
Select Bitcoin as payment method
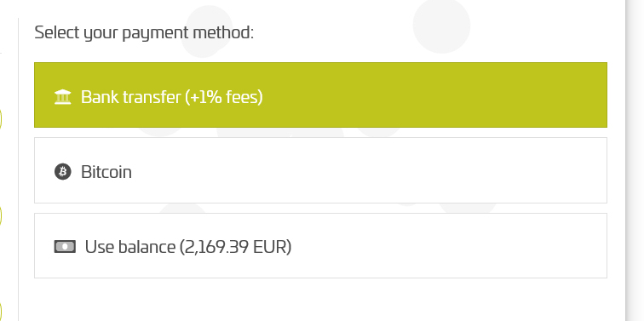point(320,170)
